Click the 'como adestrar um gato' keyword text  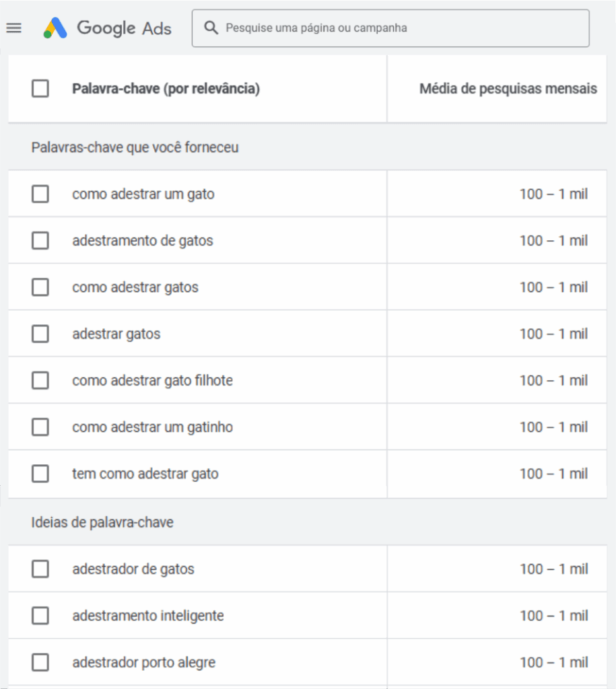(143, 194)
